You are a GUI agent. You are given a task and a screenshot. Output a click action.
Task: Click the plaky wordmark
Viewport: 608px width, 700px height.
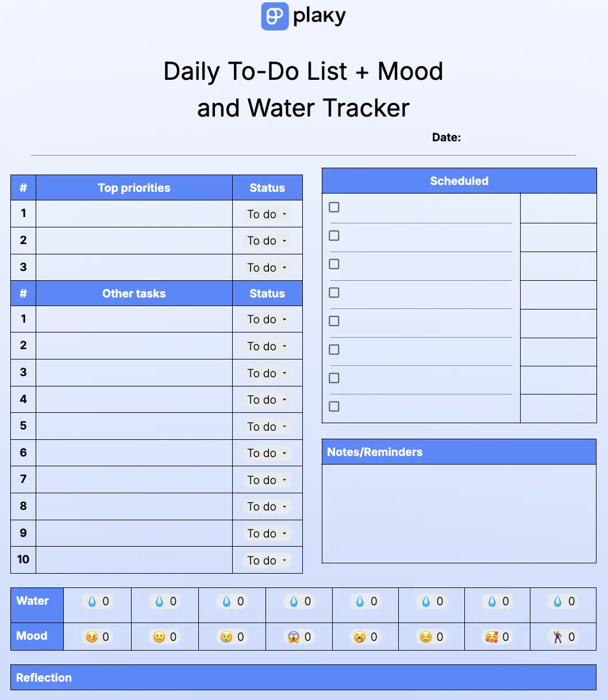(319, 16)
